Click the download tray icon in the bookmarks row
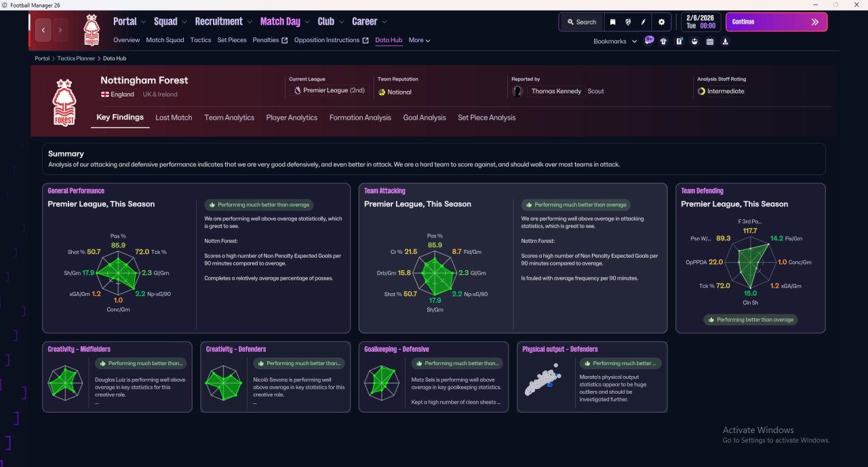The height and width of the screenshot is (467, 868). pyautogui.click(x=726, y=41)
